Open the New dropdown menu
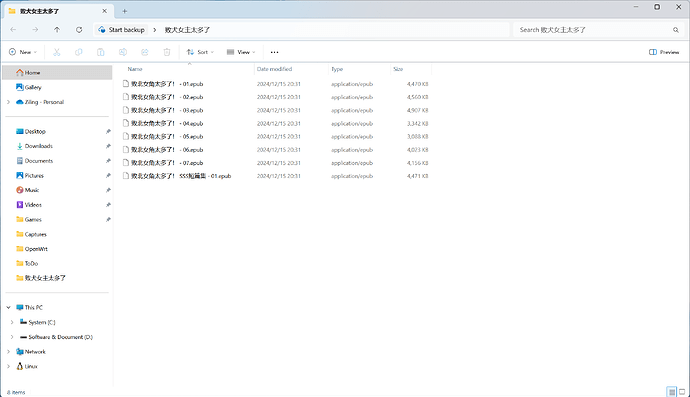Screen dimensions: 690x397 click(x=23, y=52)
